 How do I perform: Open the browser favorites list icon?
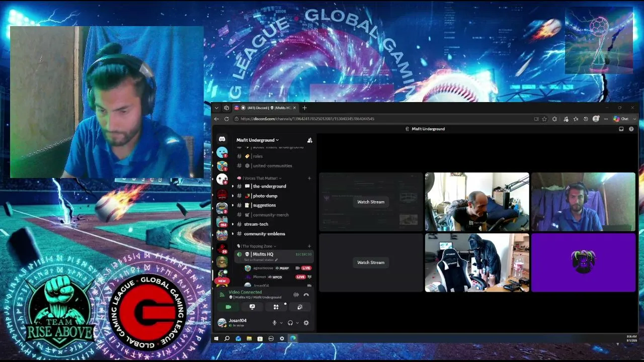576,119
